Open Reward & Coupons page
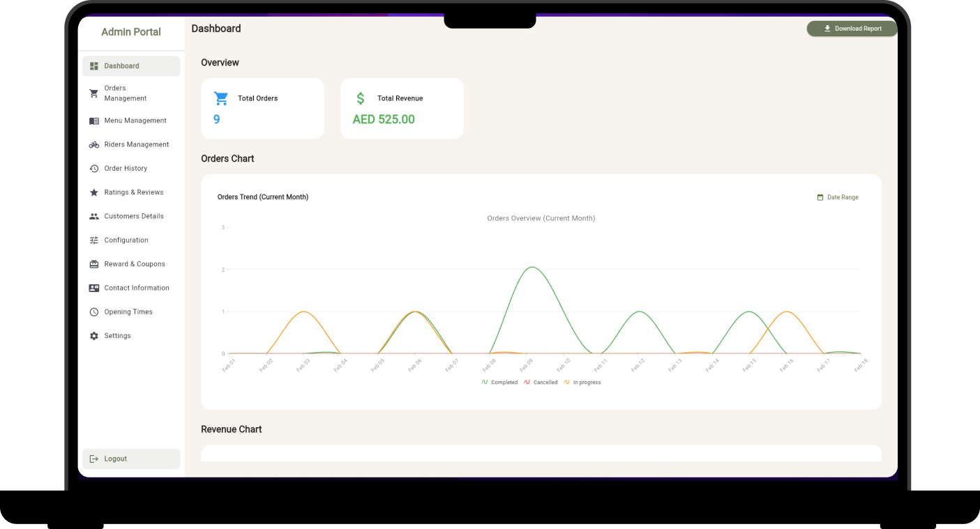This screenshot has height=529, width=980. coord(131,264)
